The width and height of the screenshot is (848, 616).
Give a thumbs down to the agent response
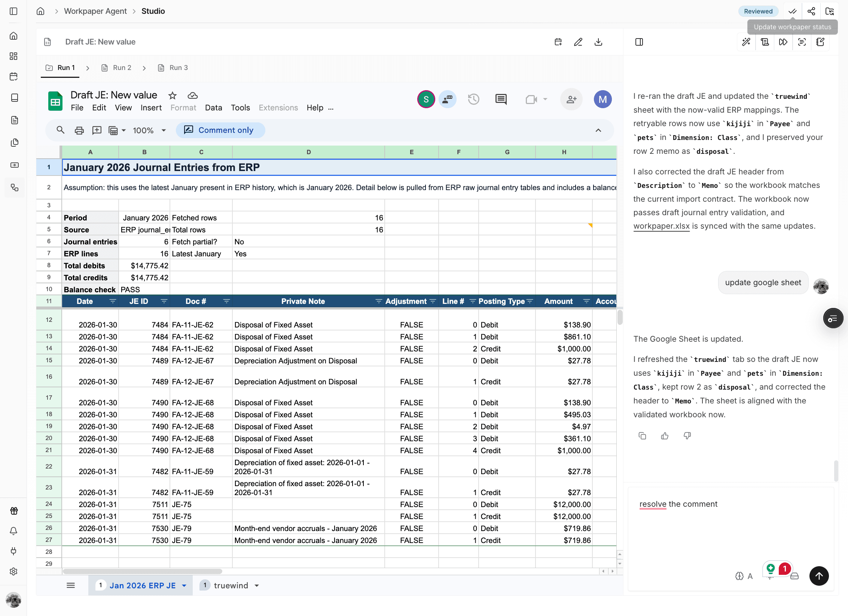687,435
